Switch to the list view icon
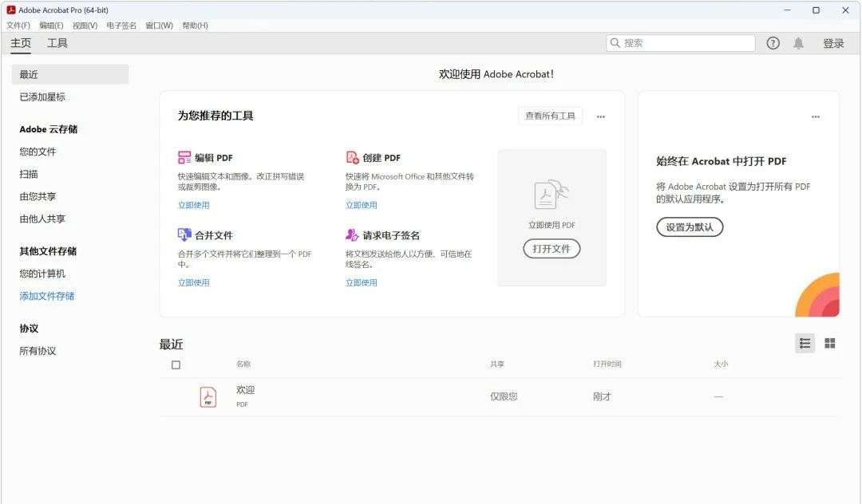The width and height of the screenshot is (862, 504). (x=805, y=343)
